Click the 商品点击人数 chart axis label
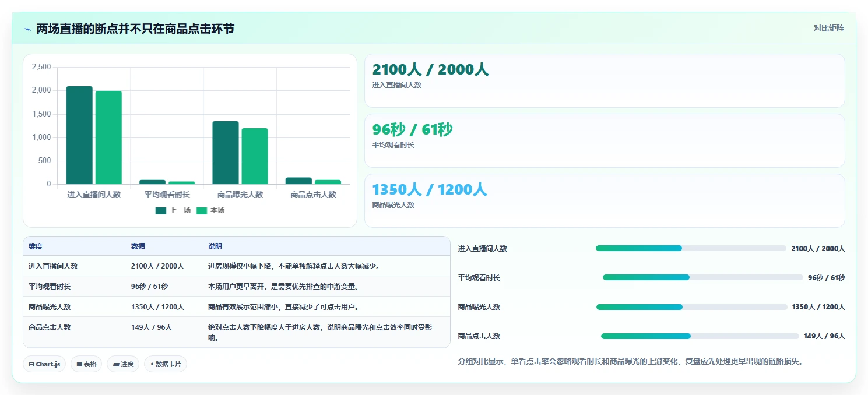 tap(313, 195)
